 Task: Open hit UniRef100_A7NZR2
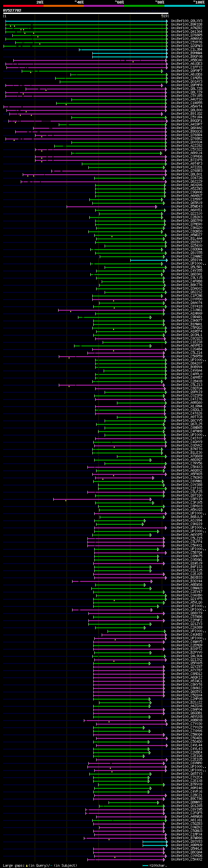[x=187, y=28]
